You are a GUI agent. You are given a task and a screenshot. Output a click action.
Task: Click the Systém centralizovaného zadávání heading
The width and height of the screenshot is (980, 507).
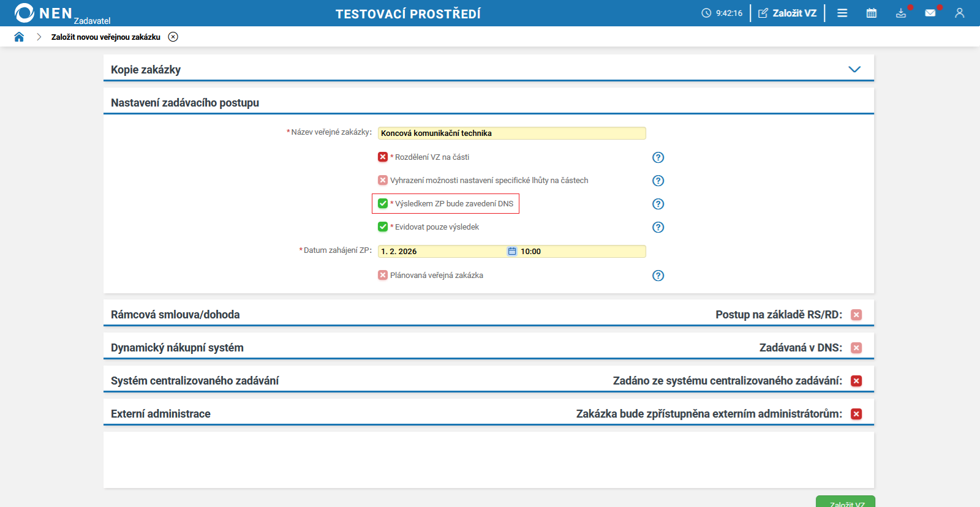195,381
